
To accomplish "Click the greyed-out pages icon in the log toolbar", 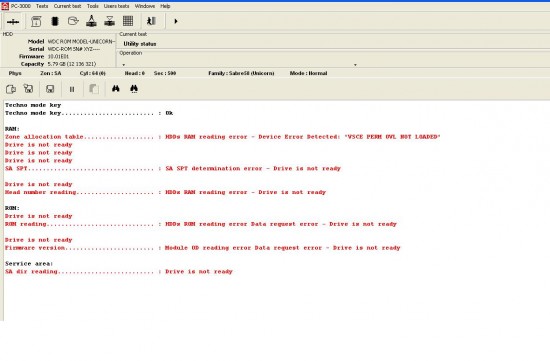I will (94, 89).
